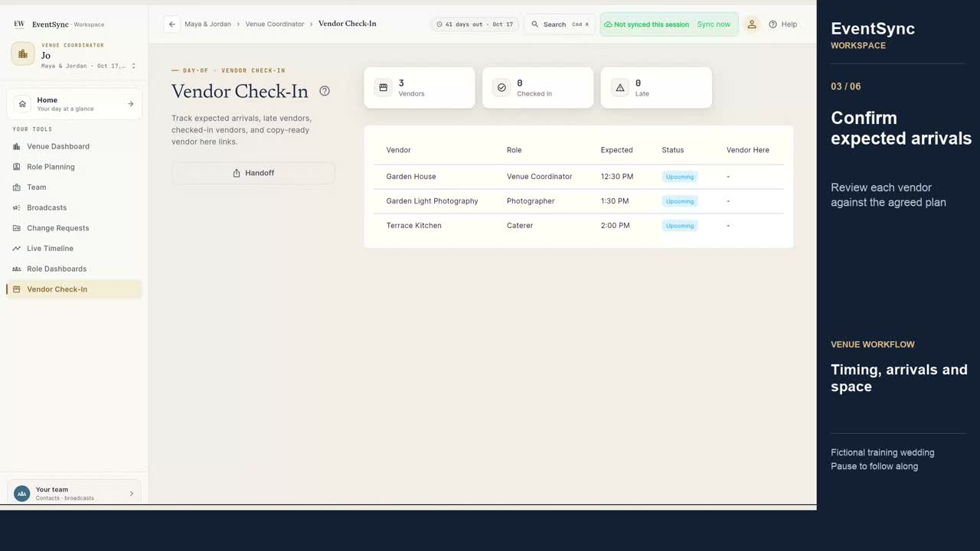This screenshot has width=980, height=551.
Task: Click Terrace Kitchen Upcoming status badge
Action: click(680, 226)
